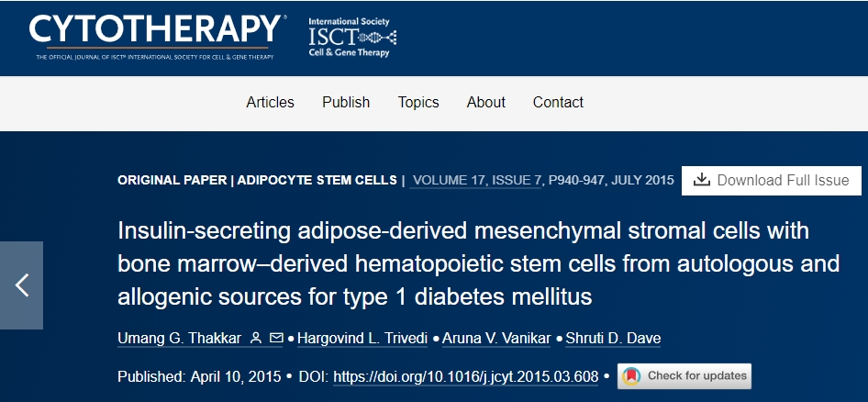This screenshot has height=402, width=868.
Task: Open Volume 17, Issue 7 link
Action: [477, 180]
